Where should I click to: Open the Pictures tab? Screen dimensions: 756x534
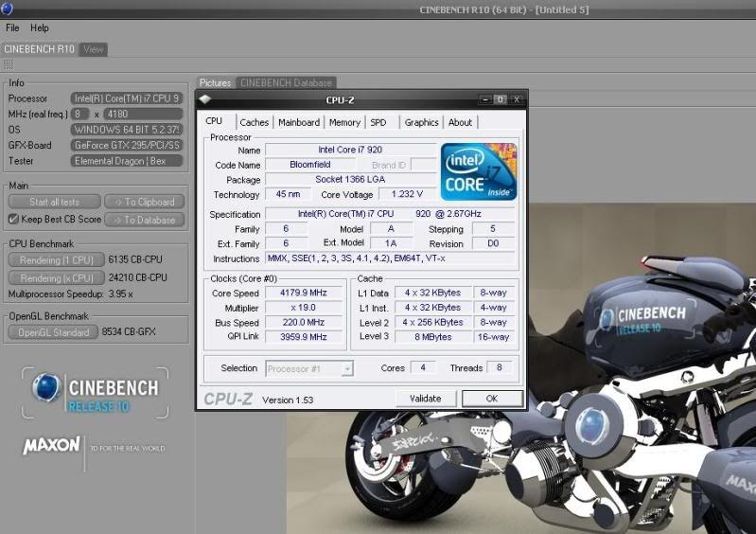(216, 83)
